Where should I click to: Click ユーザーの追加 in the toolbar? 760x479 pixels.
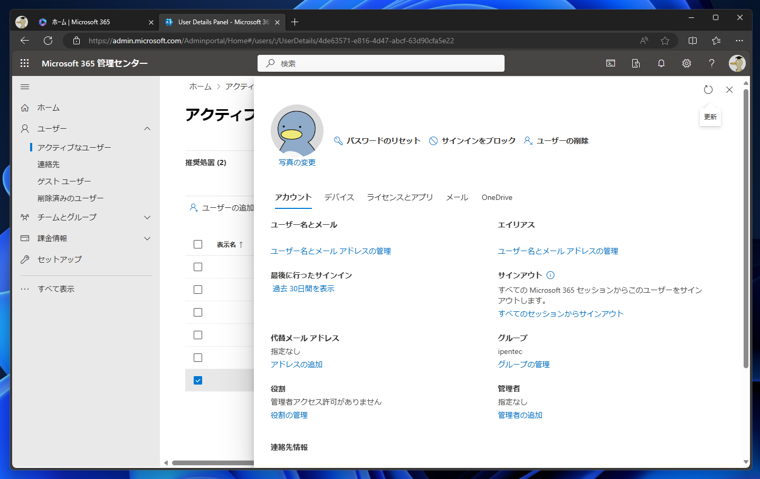point(222,208)
